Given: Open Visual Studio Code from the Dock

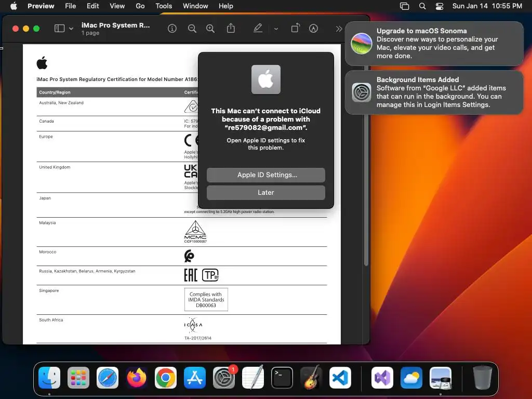Looking at the screenshot, I should tap(340, 378).
